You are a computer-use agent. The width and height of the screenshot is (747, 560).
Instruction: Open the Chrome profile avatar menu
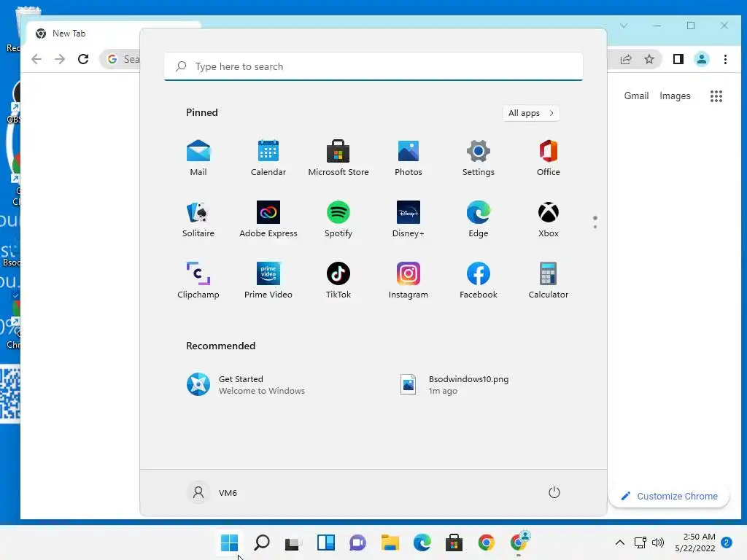702,59
